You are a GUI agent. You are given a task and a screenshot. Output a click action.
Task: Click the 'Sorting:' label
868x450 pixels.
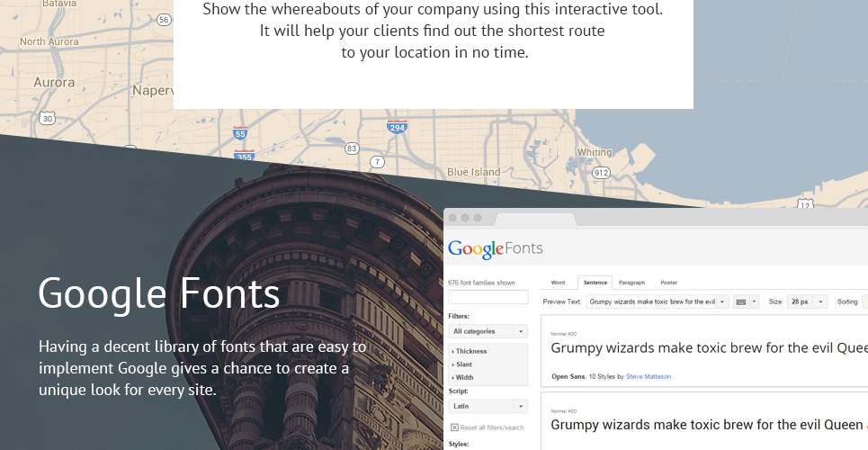tap(847, 302)
